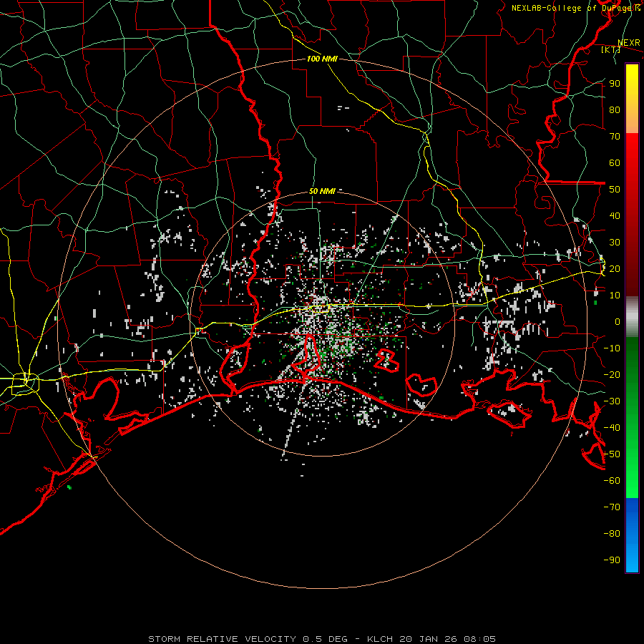The width and height of the screenshot is (644, 644).
Task: Click the "NEXR" label above the color bar
Action: tap(628, 43)
